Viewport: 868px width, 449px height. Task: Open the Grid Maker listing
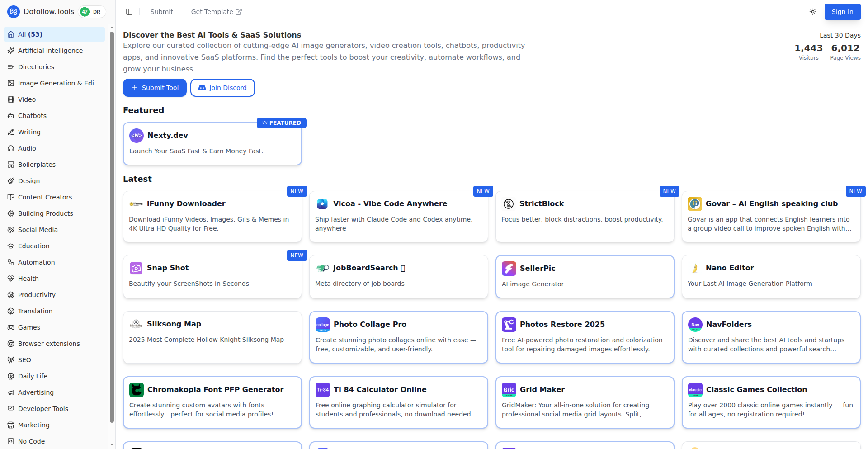coord(585,402)
